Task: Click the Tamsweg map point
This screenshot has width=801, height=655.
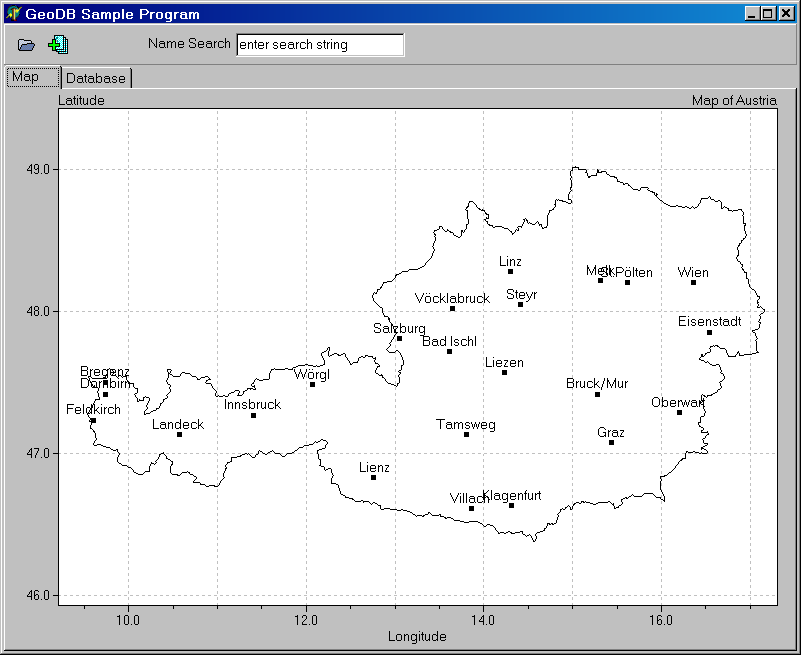Action: click(466, 434)
